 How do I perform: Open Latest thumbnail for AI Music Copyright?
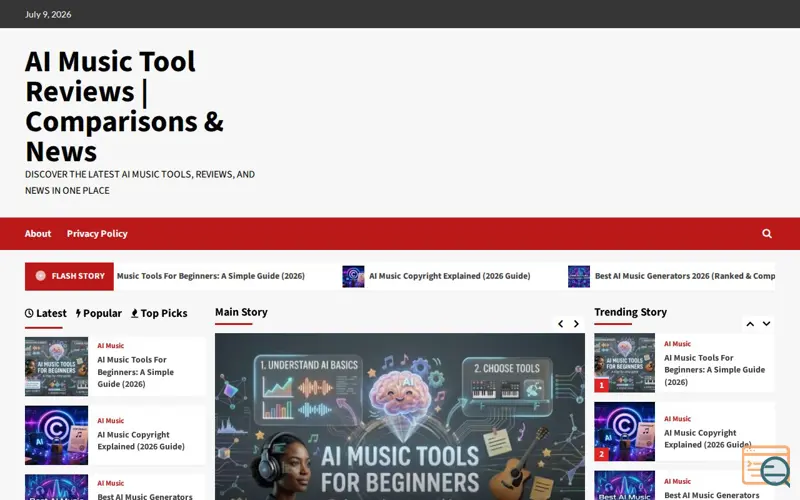pos(56,435)
